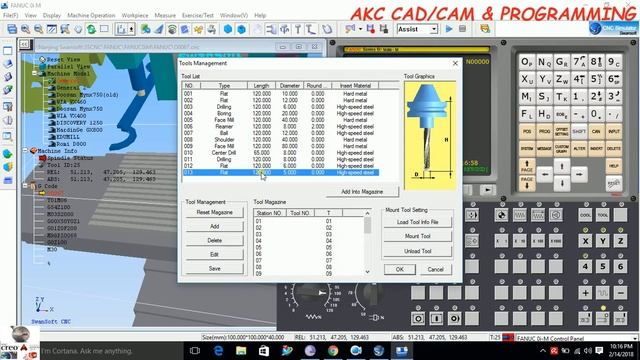Click the DELETE key on control panel
This screenshot has height=360, width=640.
point(614,149)
